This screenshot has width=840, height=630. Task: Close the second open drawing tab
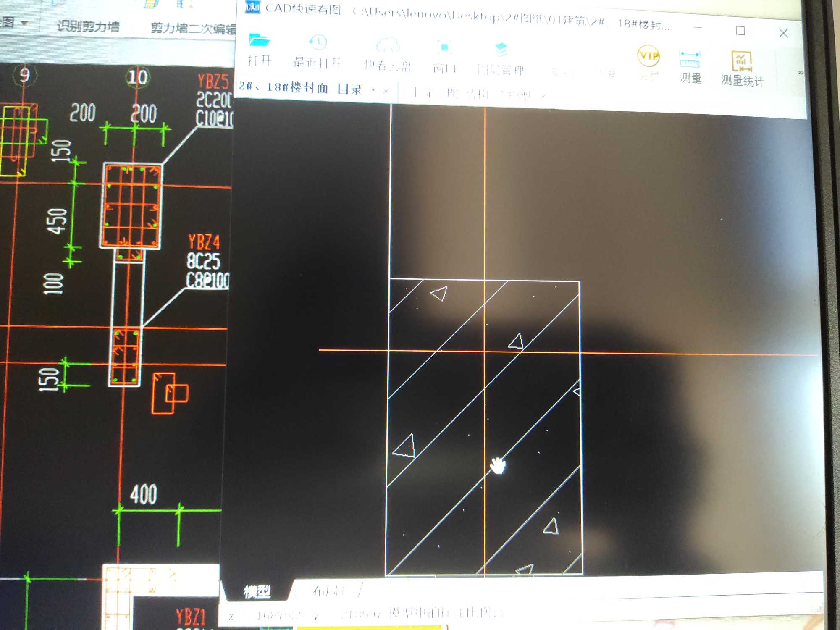point(543,96)
